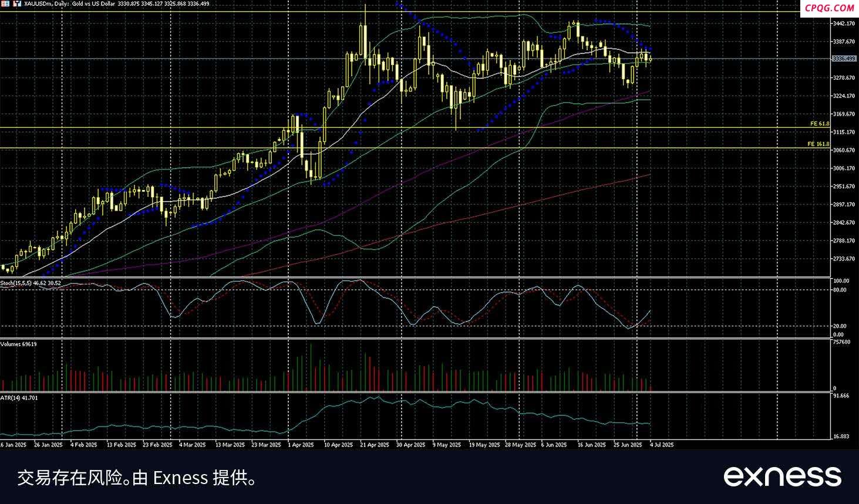Click the 28 May 2025 date label

520,445
